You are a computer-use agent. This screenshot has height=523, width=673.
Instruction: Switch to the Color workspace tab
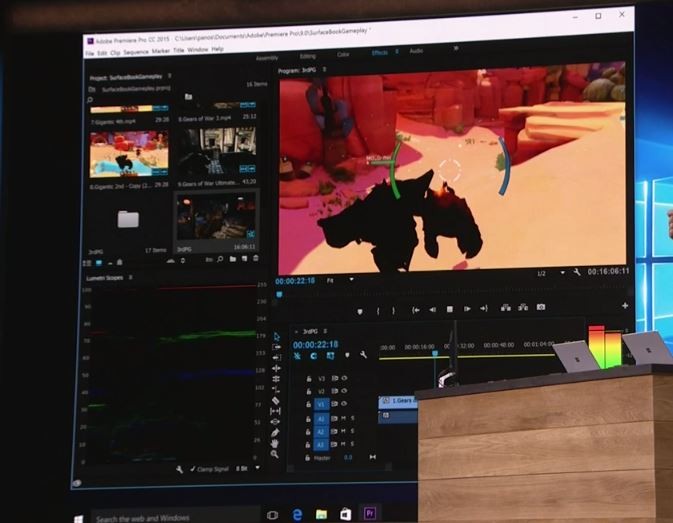coord(343,54)
